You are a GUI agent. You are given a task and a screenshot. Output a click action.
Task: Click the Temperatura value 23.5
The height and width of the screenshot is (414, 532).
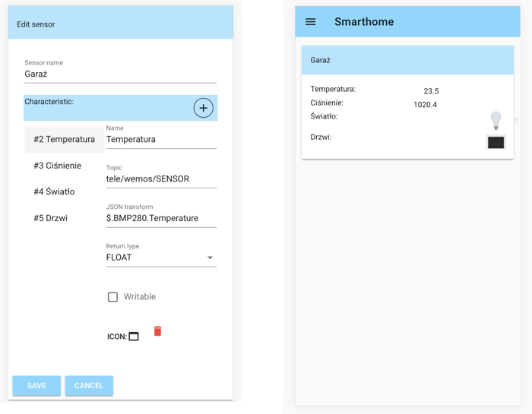pyautogui.click(x=431, y=91)
